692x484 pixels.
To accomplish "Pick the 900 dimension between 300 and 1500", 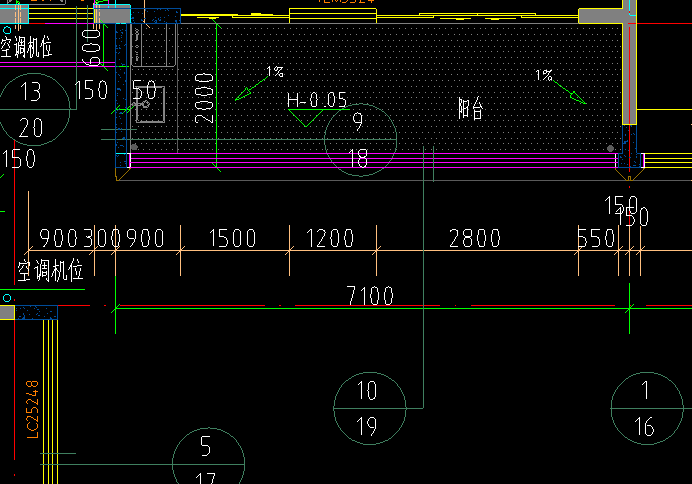I will (146, 238).
